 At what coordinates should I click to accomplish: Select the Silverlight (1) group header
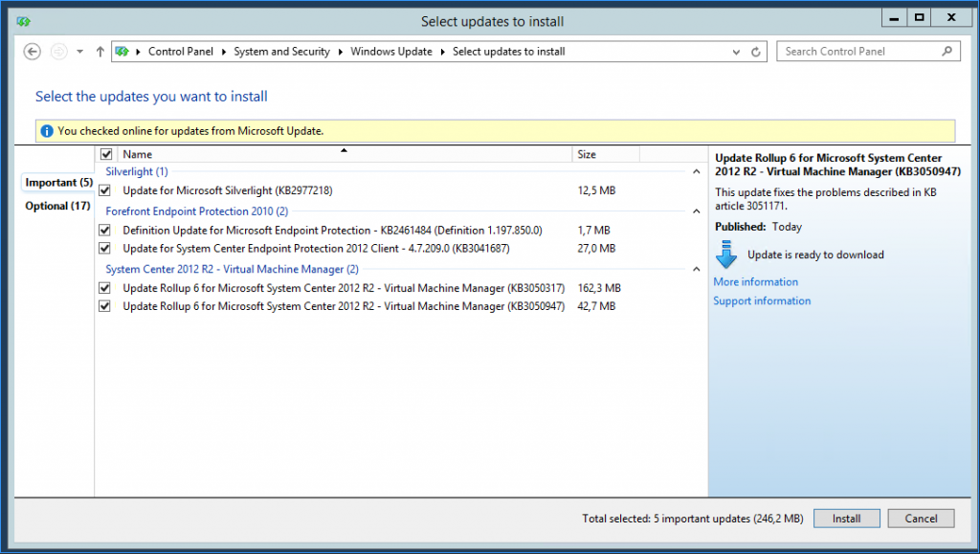click(x=137, y=172)
